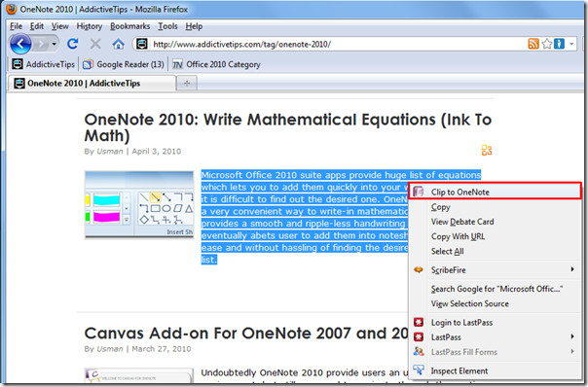Open the Canvas for OneNote post thumbnail
Screen dimensions: 588x387
139,375
